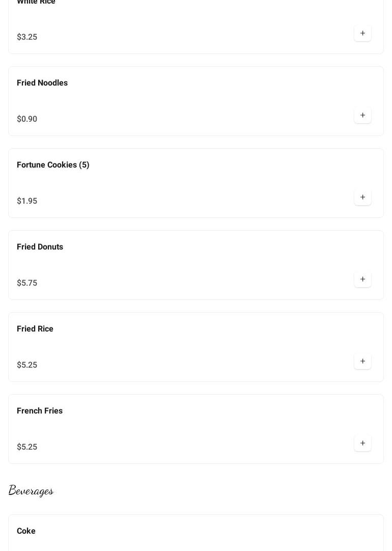Select the Coke beverage item
The height and width of the screenshot is (551, 392).
pyautogui.click(x=26, y=531)
